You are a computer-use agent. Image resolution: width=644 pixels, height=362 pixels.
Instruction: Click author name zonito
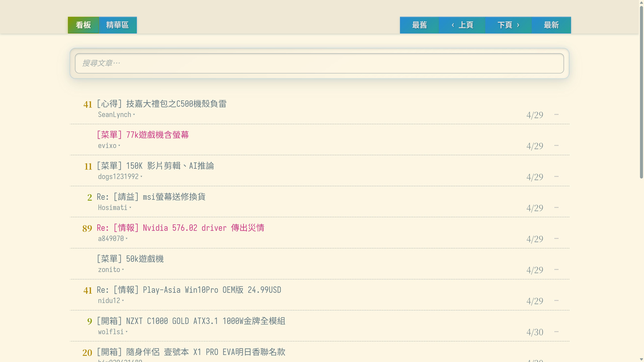[x=109, y=269]
